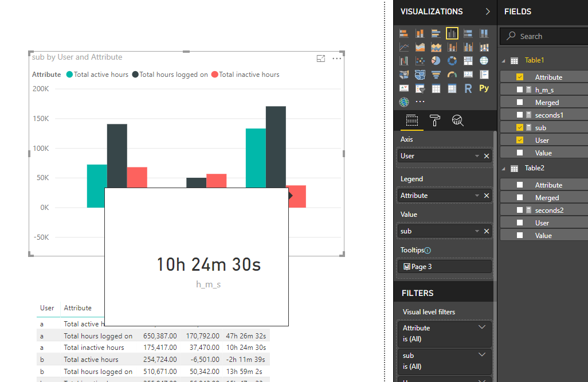Image resolution: width=588 pixels, height=382 pixels.
Task: Open Focus mode on the chart
Action: pos(320,59)
